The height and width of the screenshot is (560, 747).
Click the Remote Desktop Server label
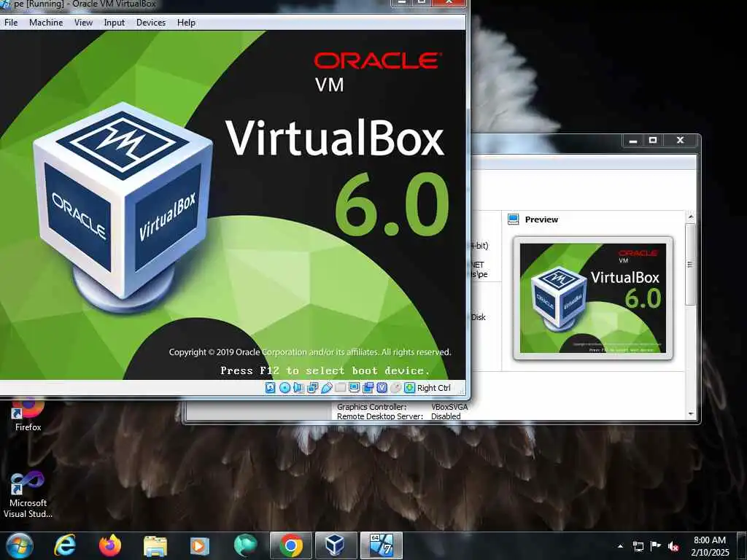(x=379, y=416)
